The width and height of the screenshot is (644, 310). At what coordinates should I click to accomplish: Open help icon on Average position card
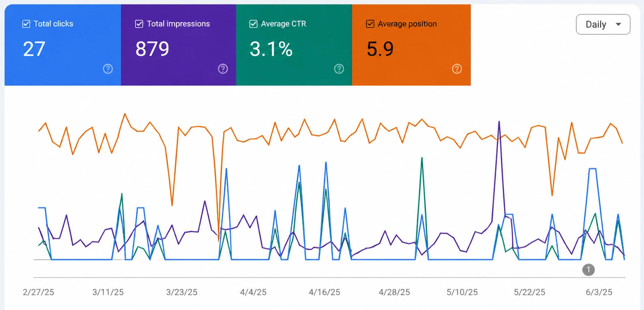point(457,69)
